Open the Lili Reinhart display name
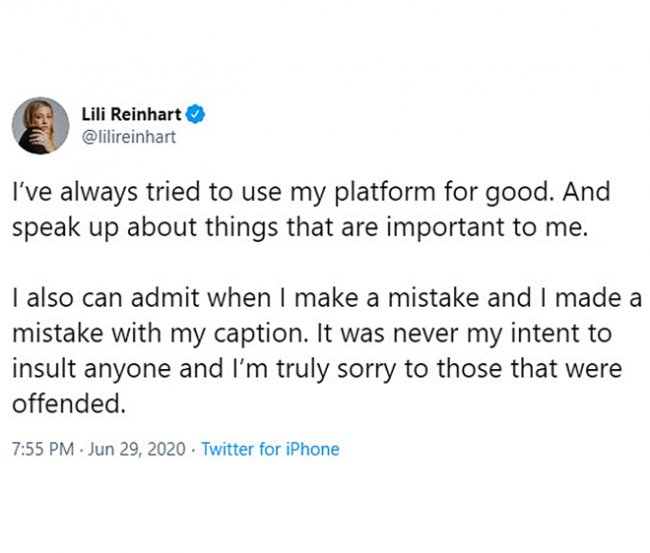This screenshot has width=650, height=553. pos(129,116)
